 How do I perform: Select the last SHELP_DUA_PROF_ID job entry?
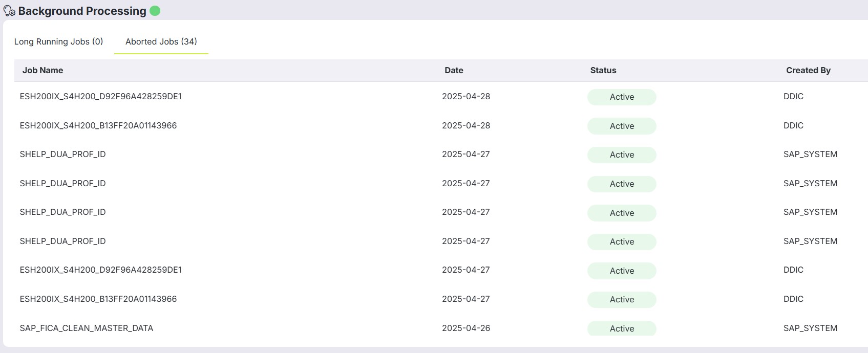point(62,241)
